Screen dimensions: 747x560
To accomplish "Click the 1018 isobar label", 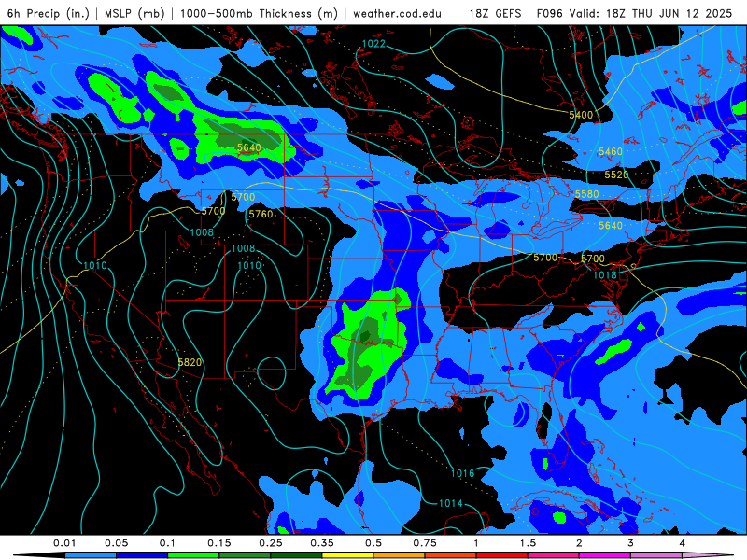I will 605,275.
